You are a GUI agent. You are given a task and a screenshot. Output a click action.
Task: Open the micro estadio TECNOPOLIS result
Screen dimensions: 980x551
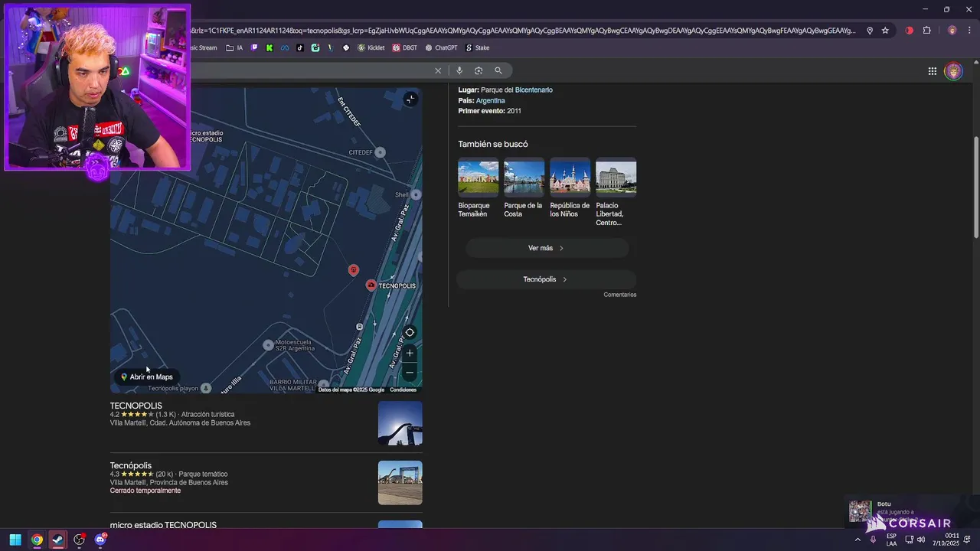pyautogui.click(x=163, y=525)
